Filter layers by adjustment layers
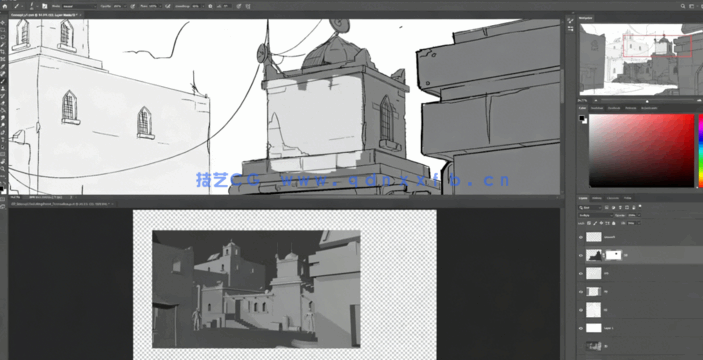Screen dimensions: 703x360 pos(613,208)
